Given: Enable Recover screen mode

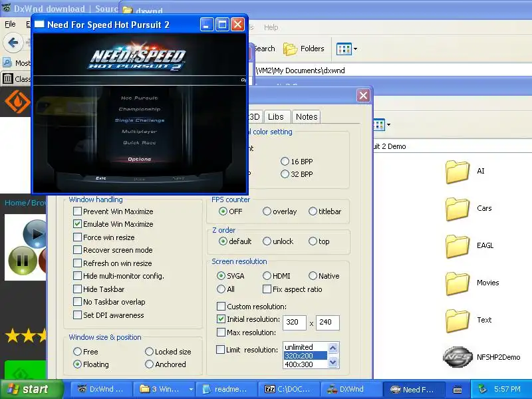Looking at the screenshot, I should point(77,250).
